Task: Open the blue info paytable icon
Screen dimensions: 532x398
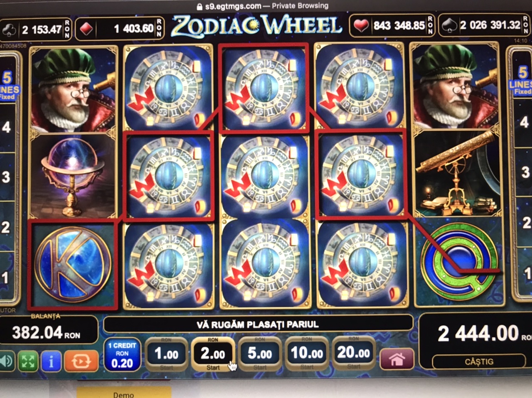Action: tap(51, 361)
